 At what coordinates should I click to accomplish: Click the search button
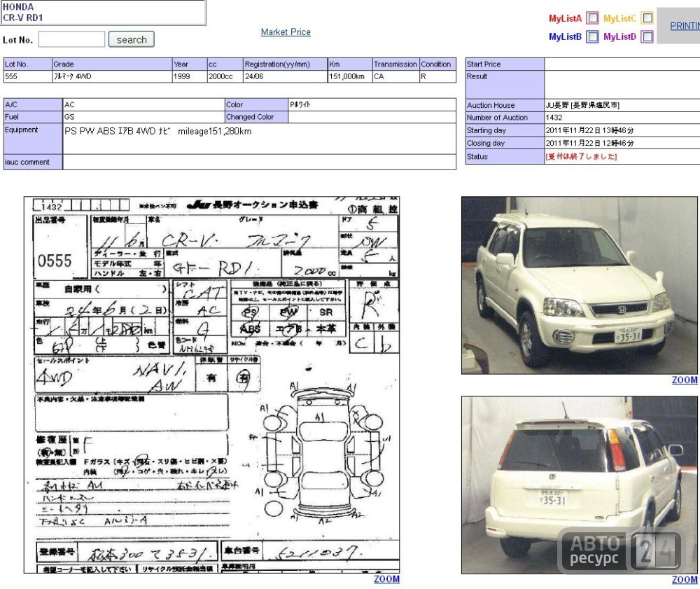[x=132, y=39]
